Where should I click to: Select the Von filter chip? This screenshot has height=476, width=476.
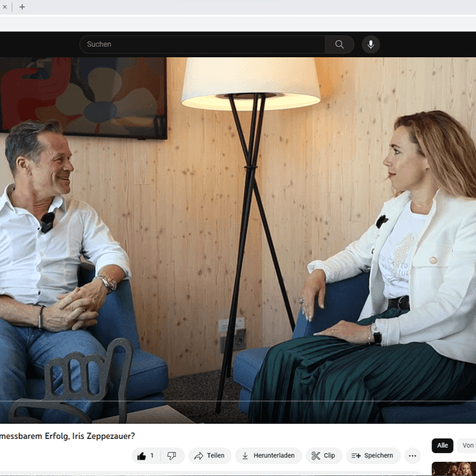point(467,446)
